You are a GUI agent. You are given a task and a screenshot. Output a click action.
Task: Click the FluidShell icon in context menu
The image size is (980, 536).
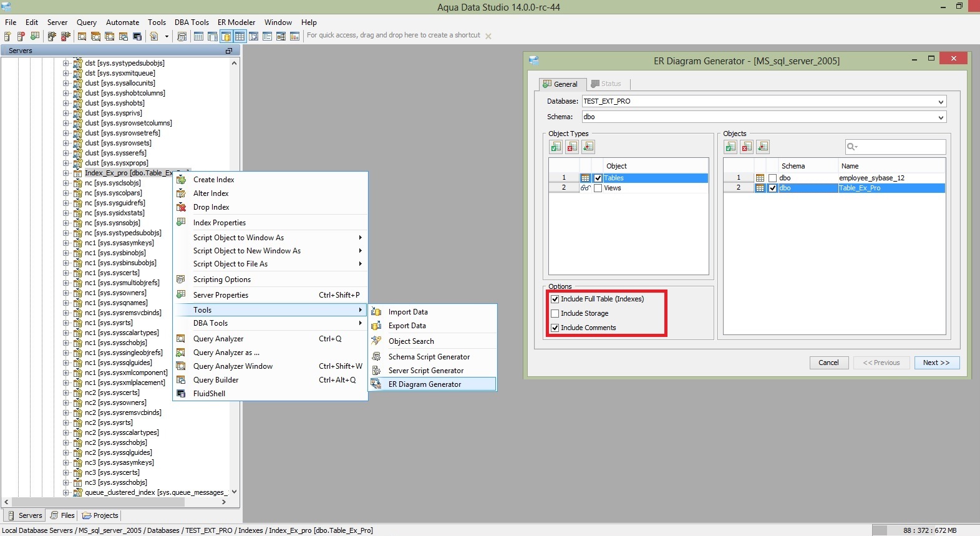[182, 394]
